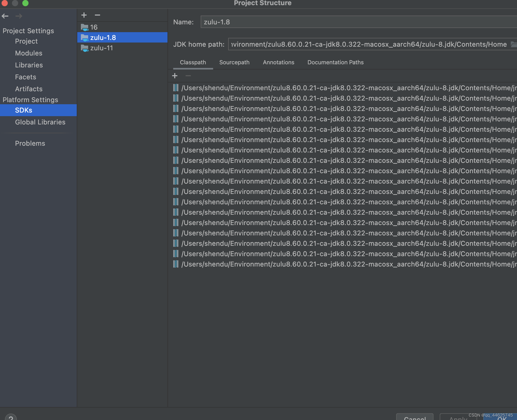Viewport: 517px width, 420px height.
Task: Add a new SDK with plus icon
Action: (x=84, y=15)
